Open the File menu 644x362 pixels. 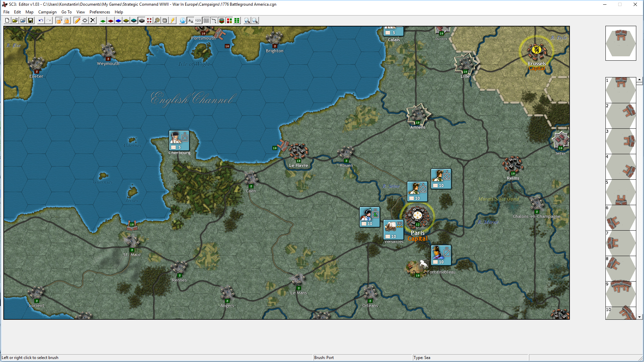coord(6,12)
